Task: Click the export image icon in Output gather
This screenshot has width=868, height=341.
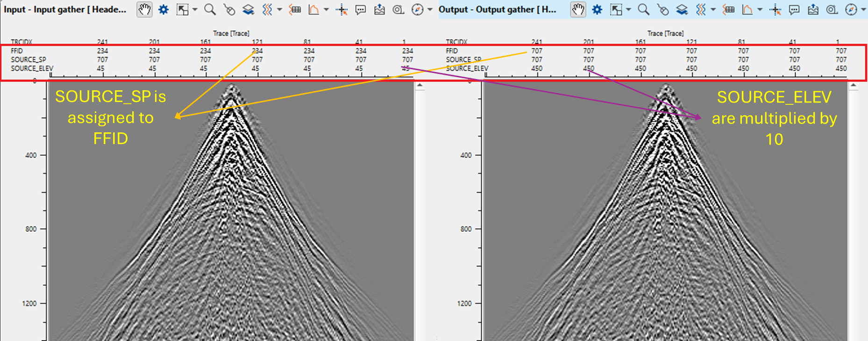Action: 813,9
